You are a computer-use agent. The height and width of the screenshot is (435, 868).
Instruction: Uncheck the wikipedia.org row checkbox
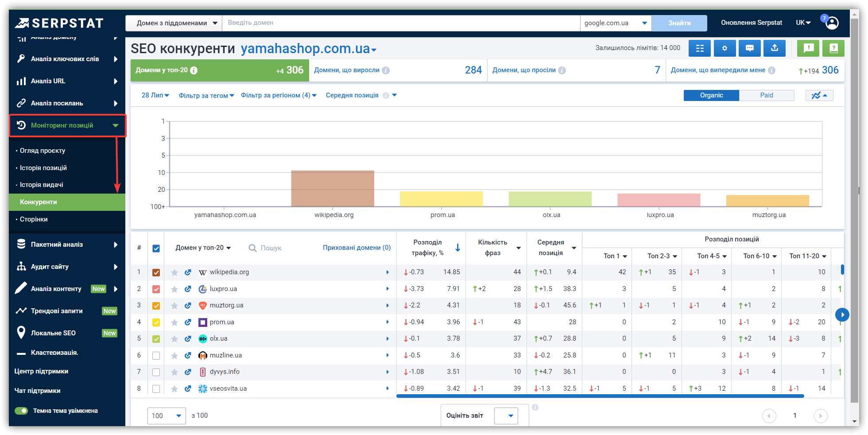156,272
